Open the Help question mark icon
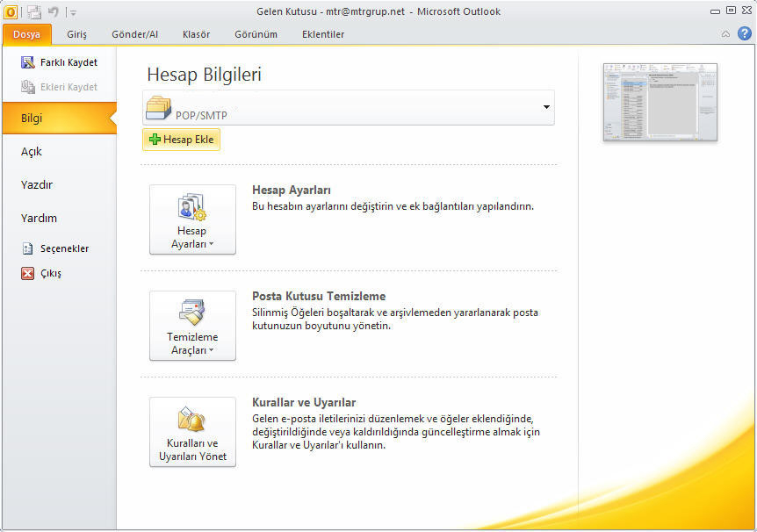Image resolution: width=757 pixels, height=532 pixels. coord(744,34)
